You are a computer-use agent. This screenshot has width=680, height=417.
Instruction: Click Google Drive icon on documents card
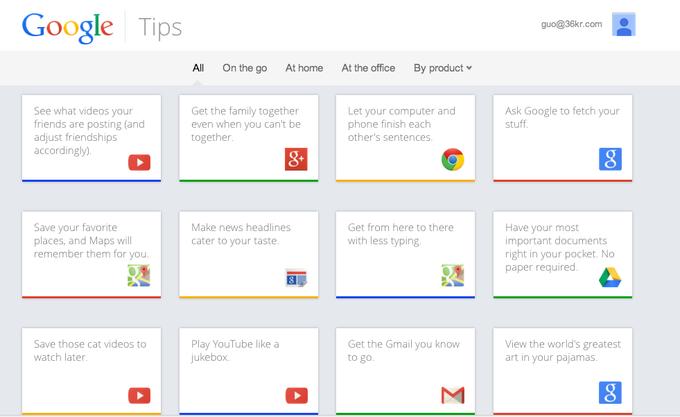tap(610, 277)
